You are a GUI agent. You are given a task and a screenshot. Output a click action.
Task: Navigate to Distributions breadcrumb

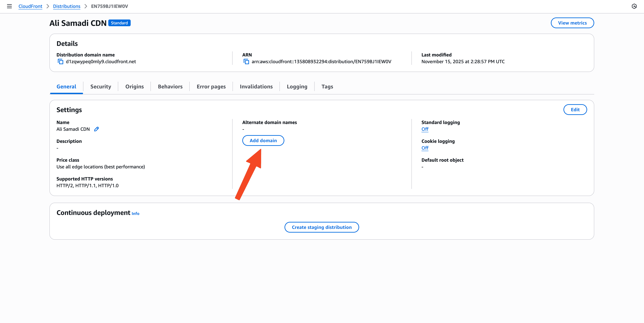point(66,6)
